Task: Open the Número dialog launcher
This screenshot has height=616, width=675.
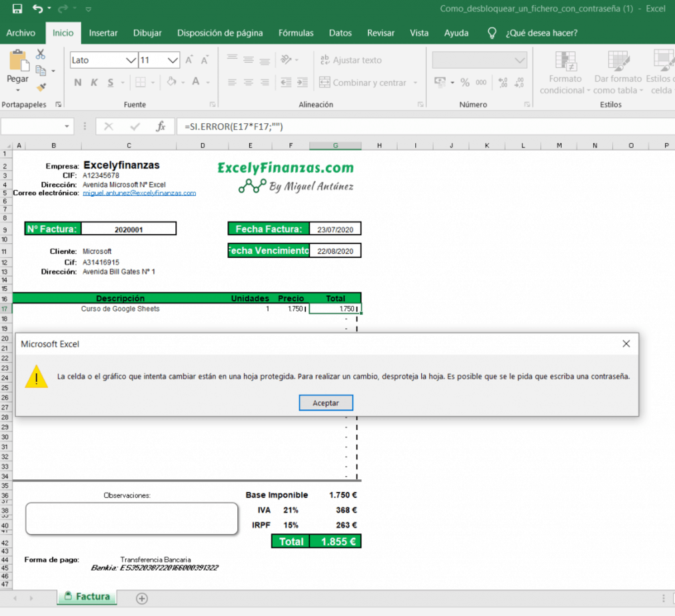Action: click(x=527, y=104)
